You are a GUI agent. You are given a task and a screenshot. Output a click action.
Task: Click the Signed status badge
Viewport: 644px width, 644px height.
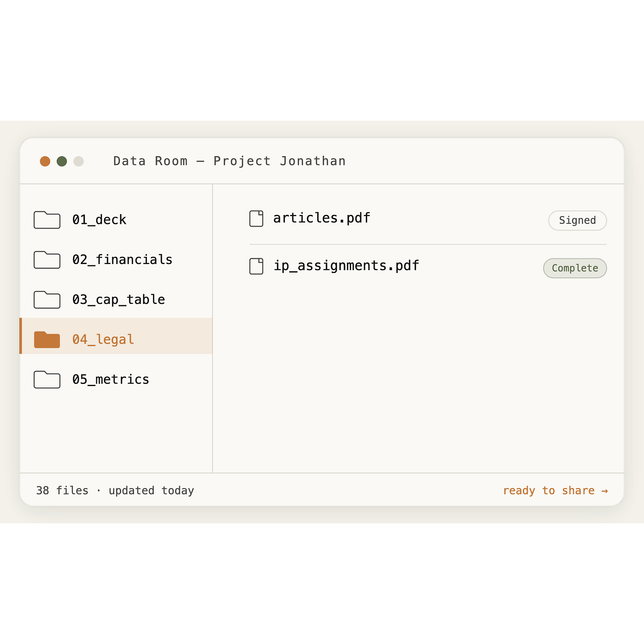coord(578,220)
